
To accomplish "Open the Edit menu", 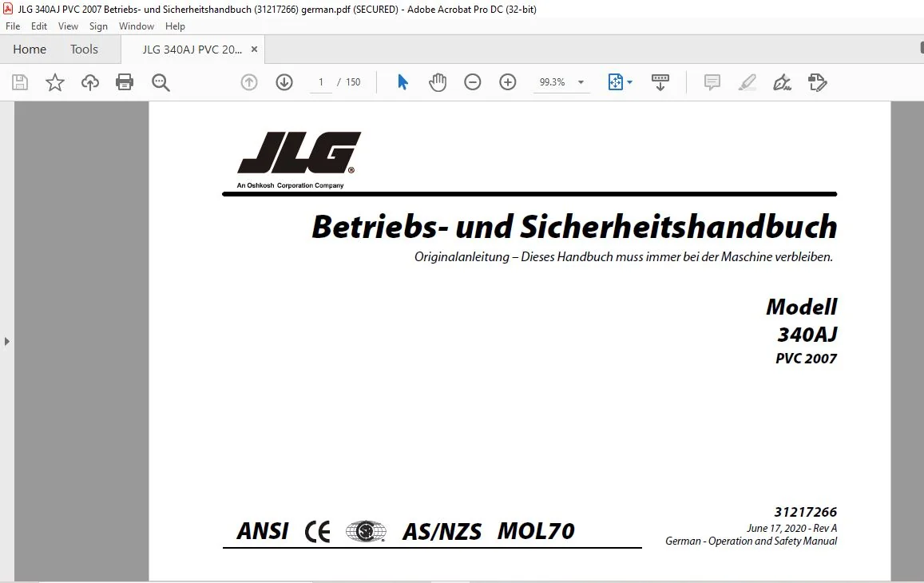I will [x=39, y=26].
